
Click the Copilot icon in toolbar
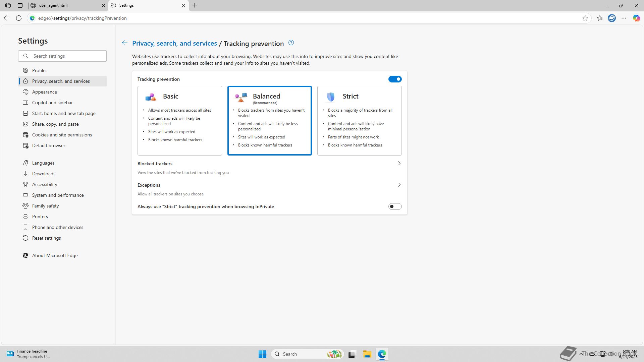pyautogui.click(x=636, y=18)
